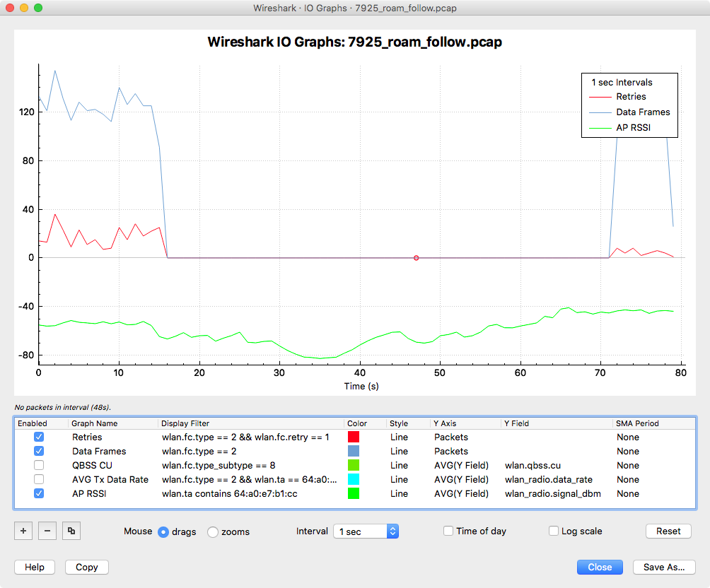Select the zooms mouse mode

tap(212, 532)
